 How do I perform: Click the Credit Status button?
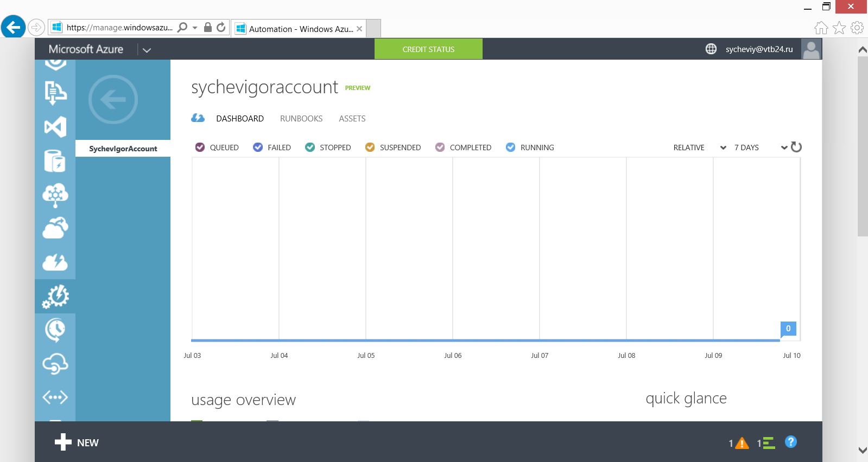pyautogui.click(x=428, y=49)
